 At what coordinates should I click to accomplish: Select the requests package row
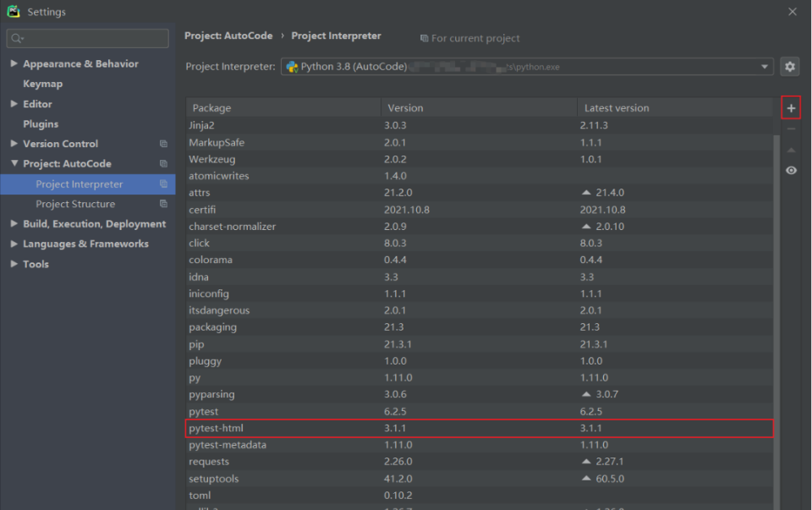coord(480,461)
